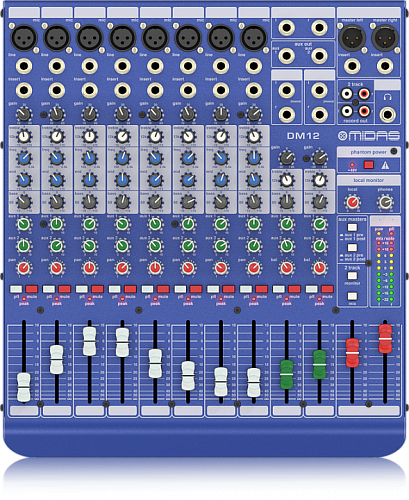Screen dimensions: 409x500
Task: Toggle the aux 1 pre/post button
Action: click(x=352, y=227)
